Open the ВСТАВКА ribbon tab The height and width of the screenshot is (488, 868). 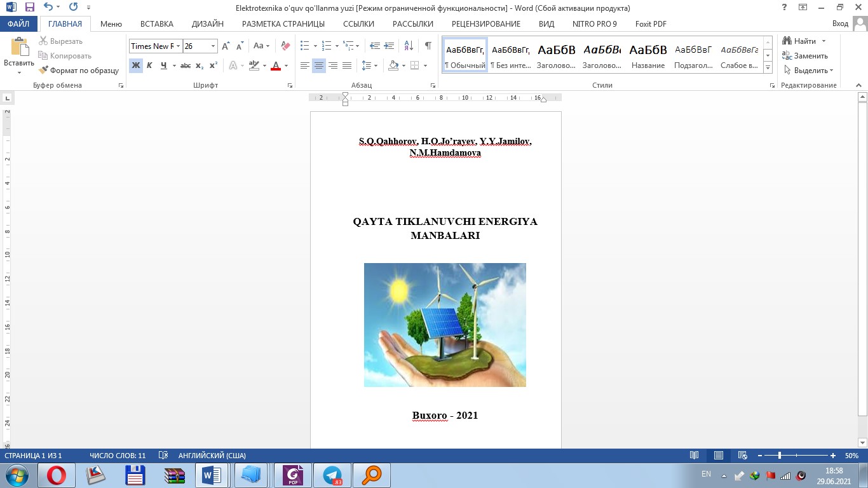(x=156, y=24)
